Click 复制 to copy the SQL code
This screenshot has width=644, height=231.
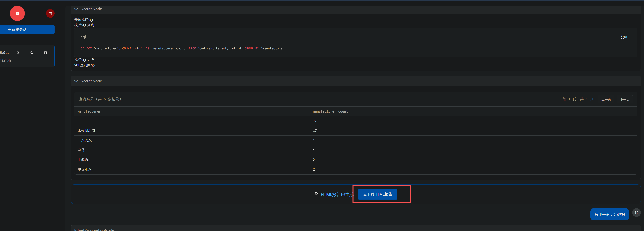(x=624, y=37)
